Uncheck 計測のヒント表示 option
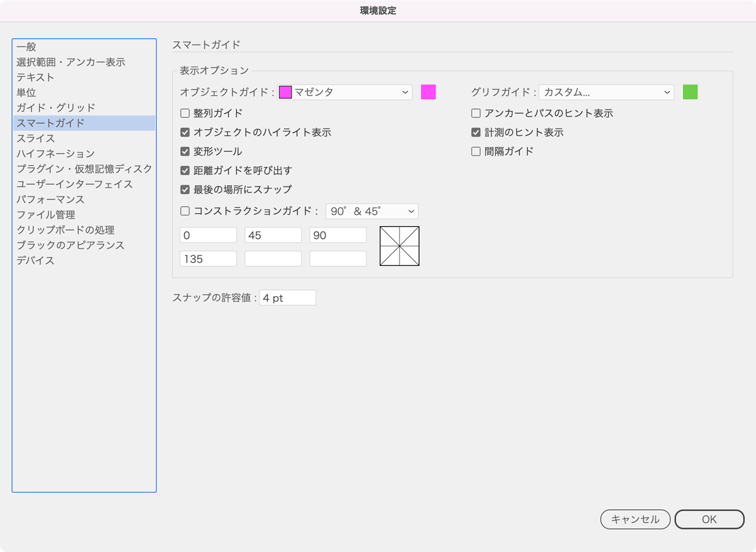The width and height of the screenshot is (756, 552). (x=476, y=132)
